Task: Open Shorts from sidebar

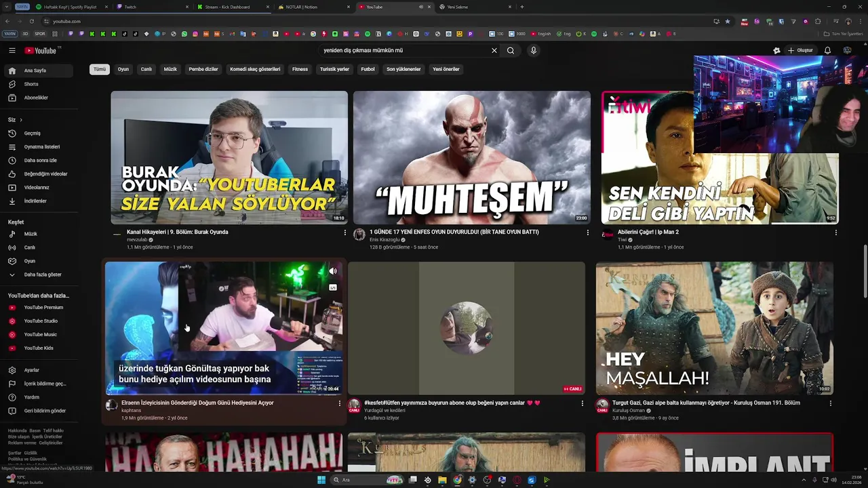Action: (39, 84)
